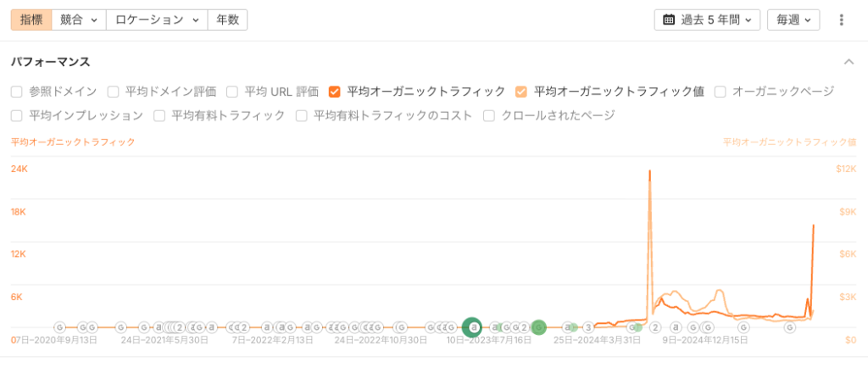Check クロールされたページ option
Screen dimensions: 868x368
pos(489,115)
